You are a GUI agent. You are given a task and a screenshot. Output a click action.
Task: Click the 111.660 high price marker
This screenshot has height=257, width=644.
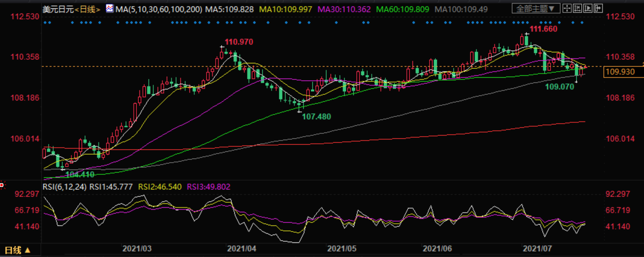543,29
